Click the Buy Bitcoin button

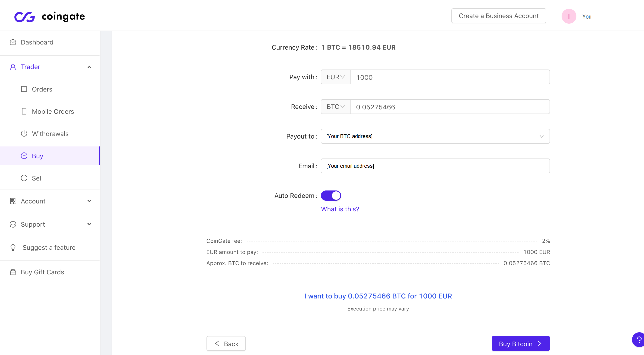pyautogui.click(x=520, y=343)
